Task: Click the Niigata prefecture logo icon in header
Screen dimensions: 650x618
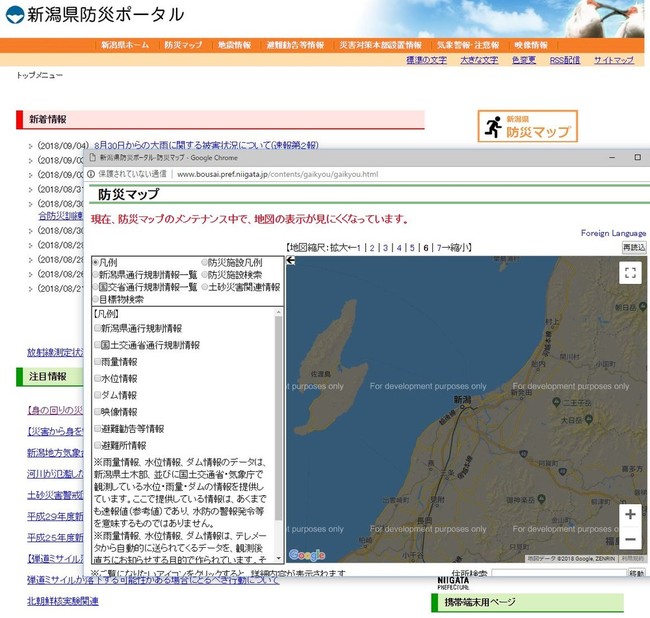Action: click(x=15, y=15)
